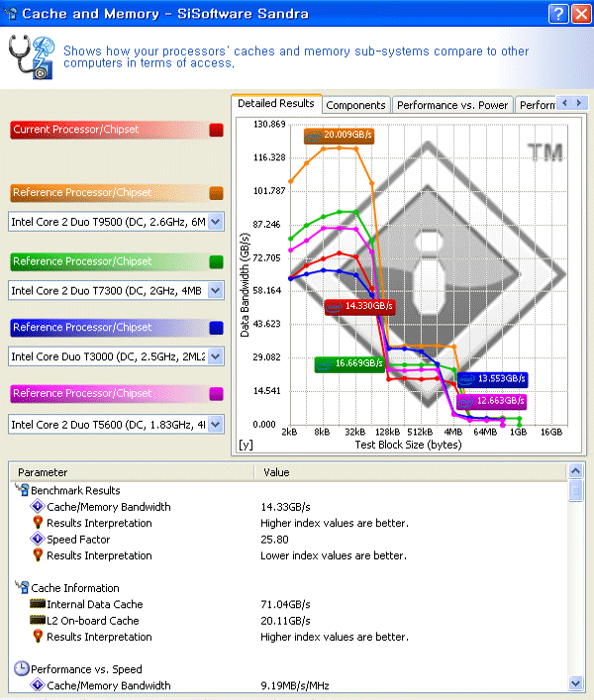Click the green Reference Processor color swatch

point(216,262)
